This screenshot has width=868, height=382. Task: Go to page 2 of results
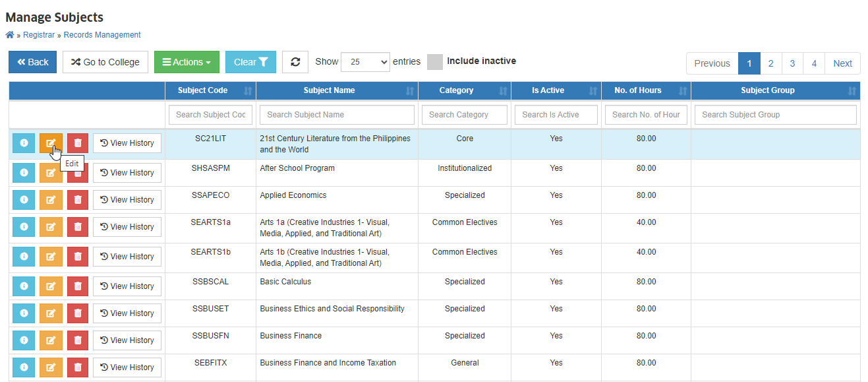[771, 63]
